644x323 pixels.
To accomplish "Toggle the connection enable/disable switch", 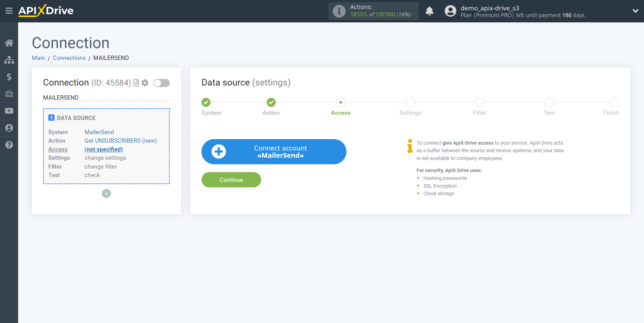I will 161,83.
